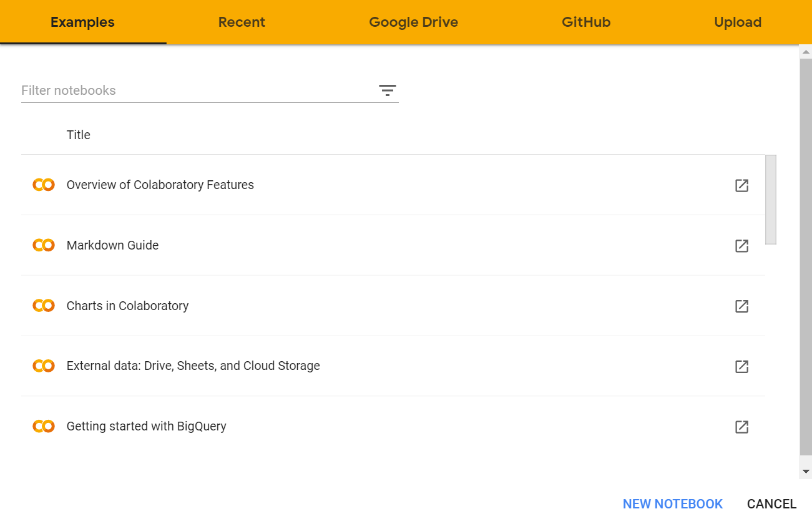Screen dimensions: 812x524
Task: Switch to the Examples tab
Action: click(x=82, y=22)
